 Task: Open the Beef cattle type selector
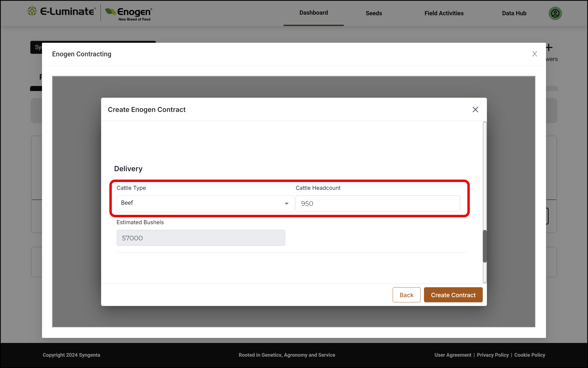(x=205, y=204)
